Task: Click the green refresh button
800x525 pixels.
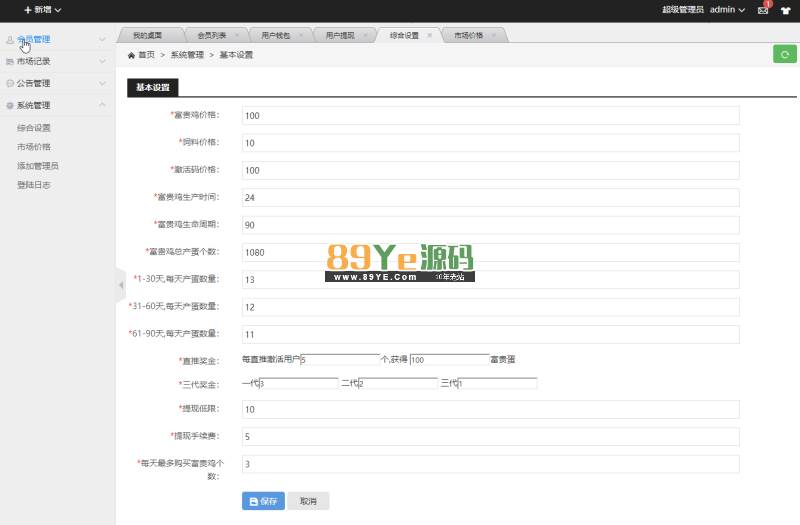Action: tap(785, 54)
